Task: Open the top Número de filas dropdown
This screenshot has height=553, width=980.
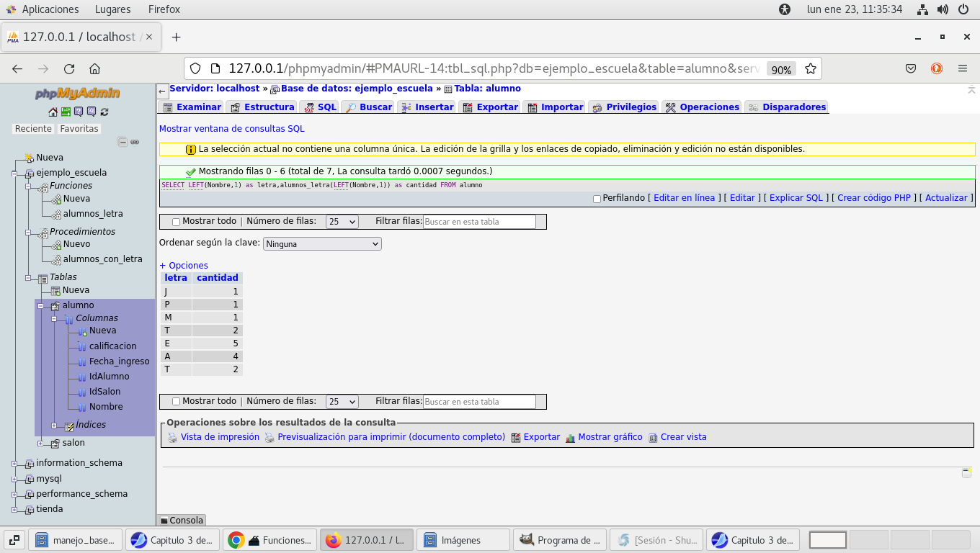Action: click(x=342, y=222)
